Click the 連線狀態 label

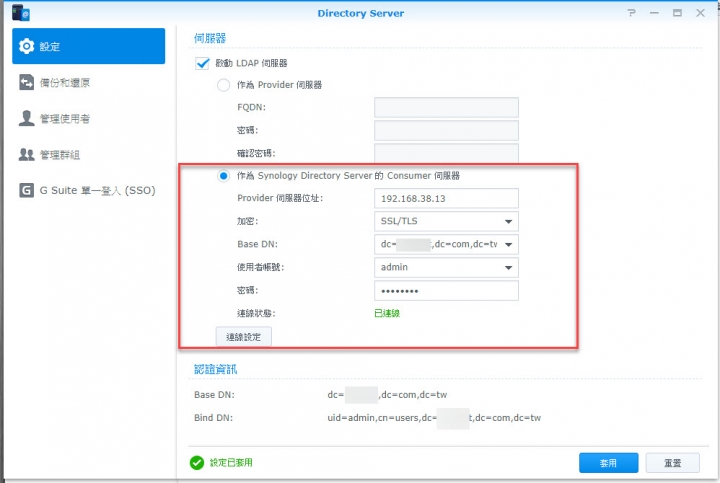click(x=256, y=313)
